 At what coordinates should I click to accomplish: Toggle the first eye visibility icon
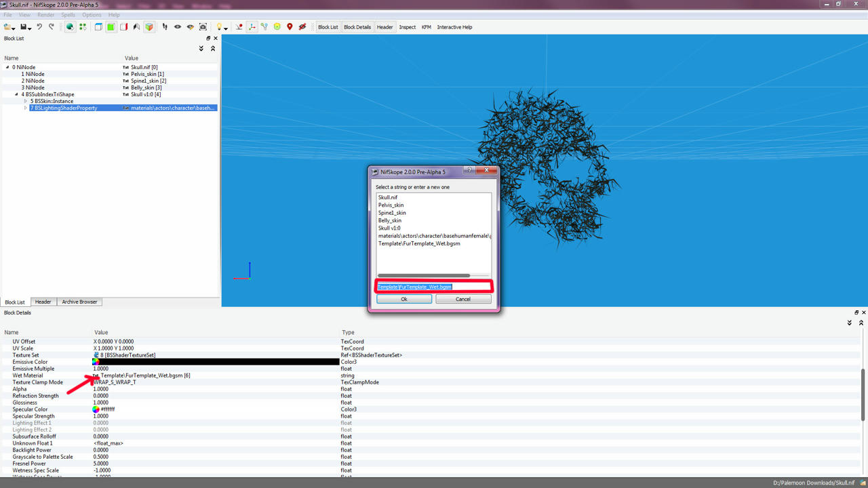tap(178, 27)
